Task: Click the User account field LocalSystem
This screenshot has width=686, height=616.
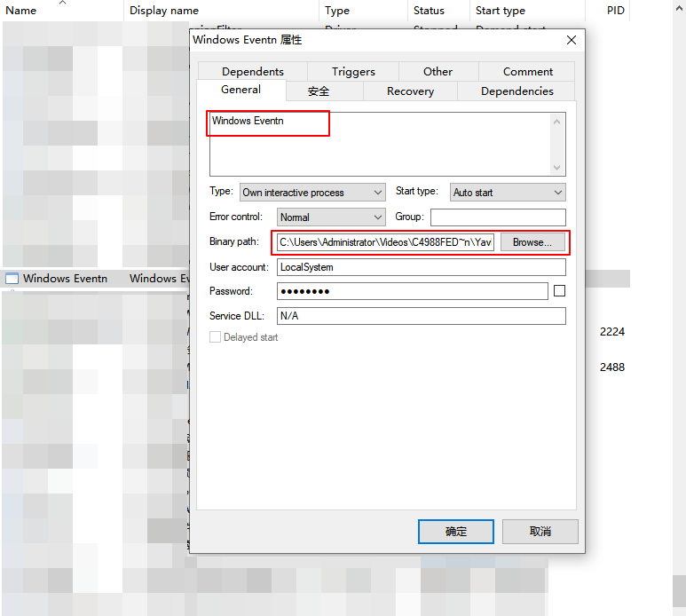Action: pyautogui.click(x=421, y=267)
